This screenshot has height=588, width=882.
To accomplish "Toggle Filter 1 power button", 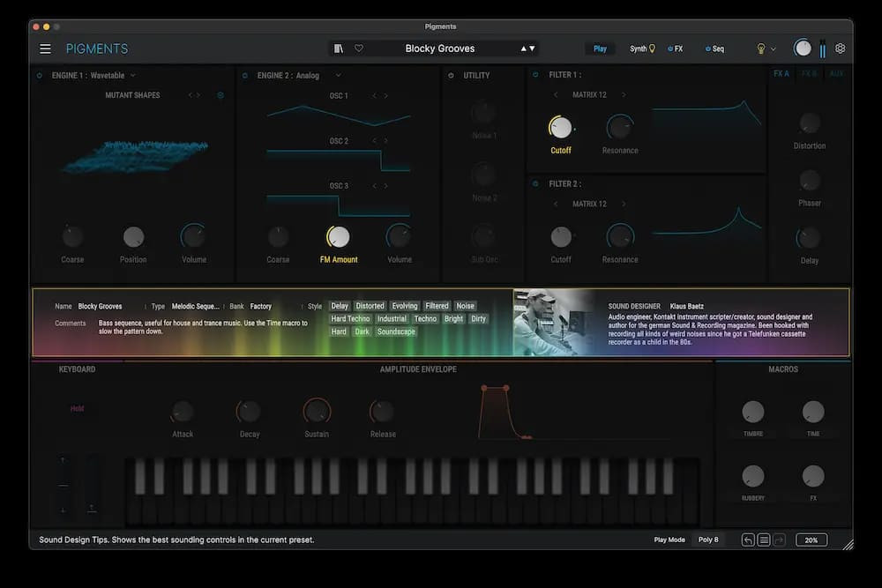I will 535,76.
